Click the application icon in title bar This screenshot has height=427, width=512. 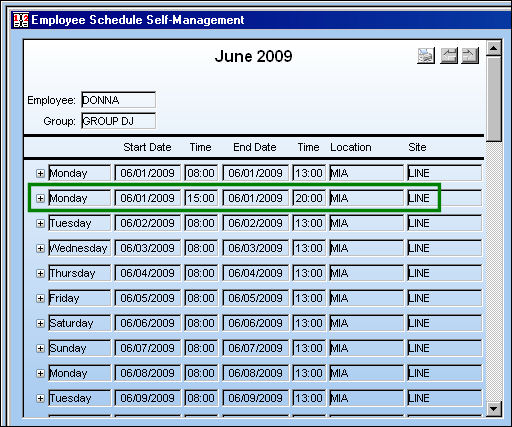pyautogui.click(x=21, y=20)
